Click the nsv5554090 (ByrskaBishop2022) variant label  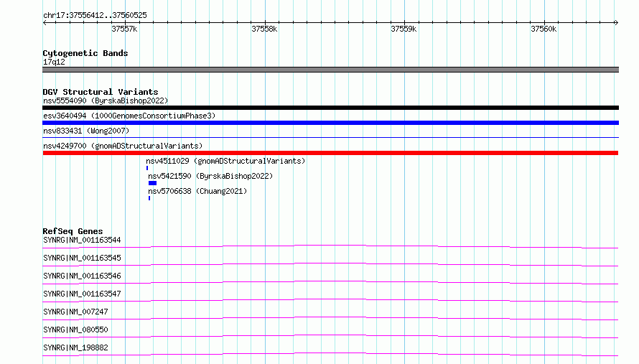[106, 101]
